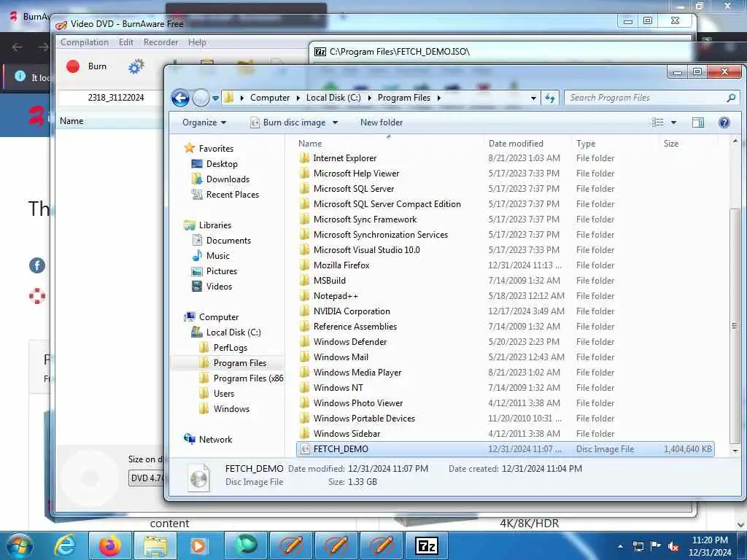Click the search magnifier icon
This screenshot has width=747, height=560.
coord(731,98)
